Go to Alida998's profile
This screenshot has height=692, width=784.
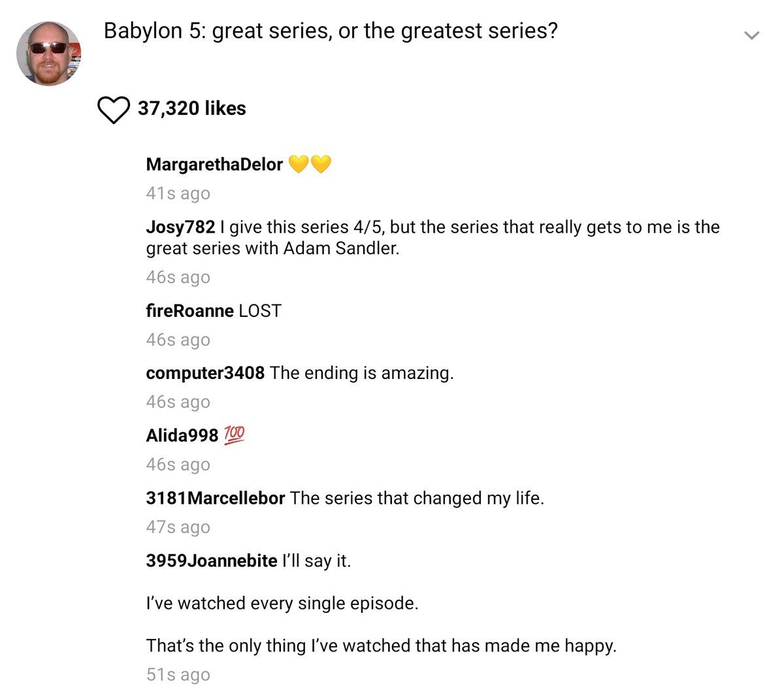[182, 435]
